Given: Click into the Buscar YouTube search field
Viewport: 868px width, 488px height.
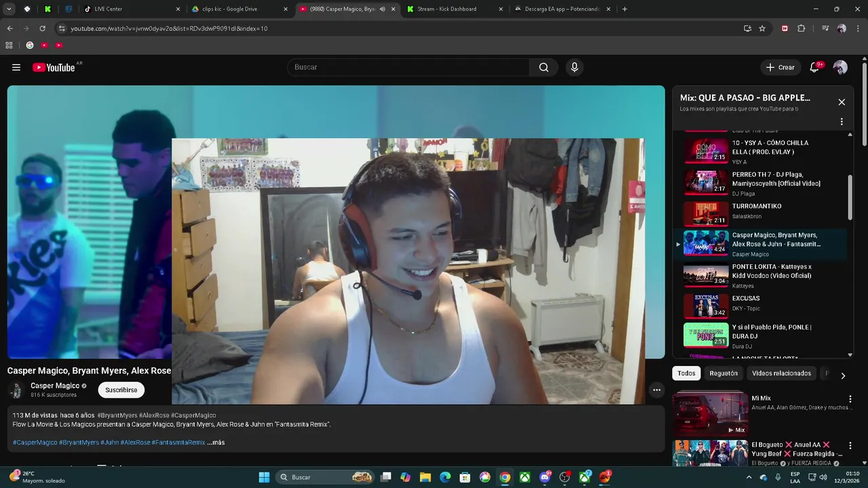Looking at the screenshot, I should [408, 67].
